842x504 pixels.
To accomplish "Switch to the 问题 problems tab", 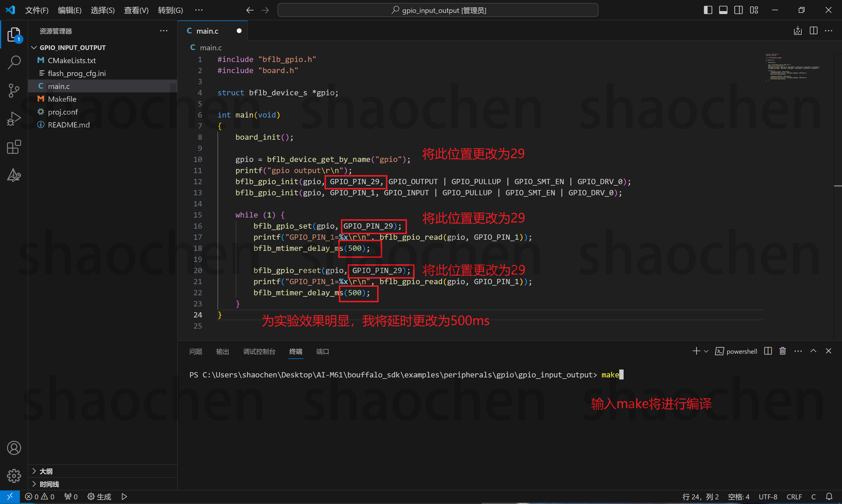I will [196, 351].
